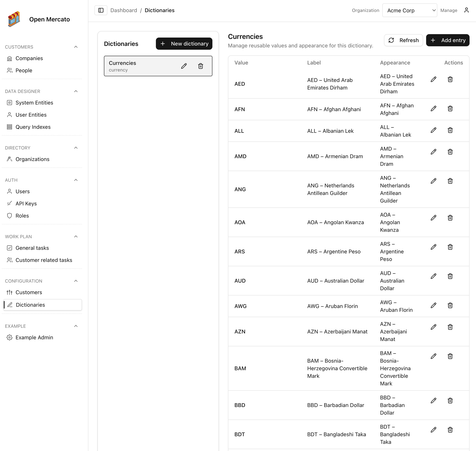Open the user profile icon

[x=466, y=10]
